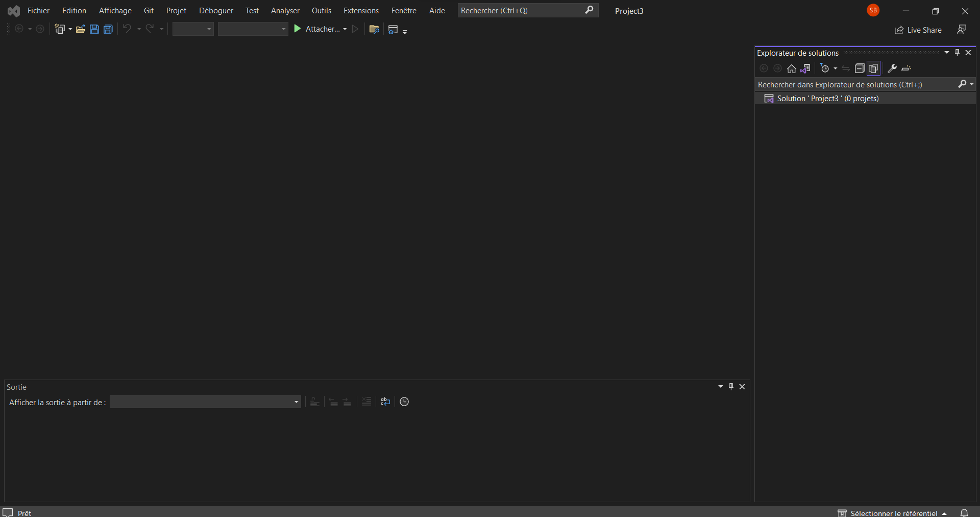This screenshot has width=980, height=517.
Task: Start a Live Share session
Action: tap(919, 30)
